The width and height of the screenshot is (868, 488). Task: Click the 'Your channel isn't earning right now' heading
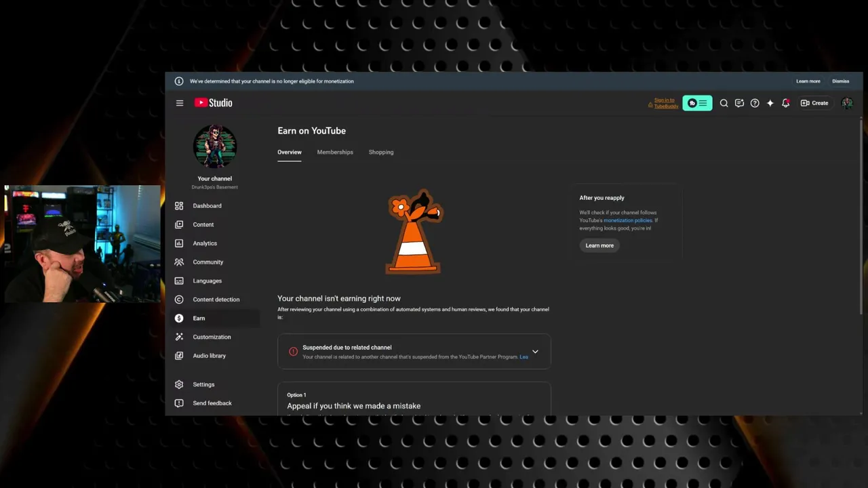click(x=339, y=298)
